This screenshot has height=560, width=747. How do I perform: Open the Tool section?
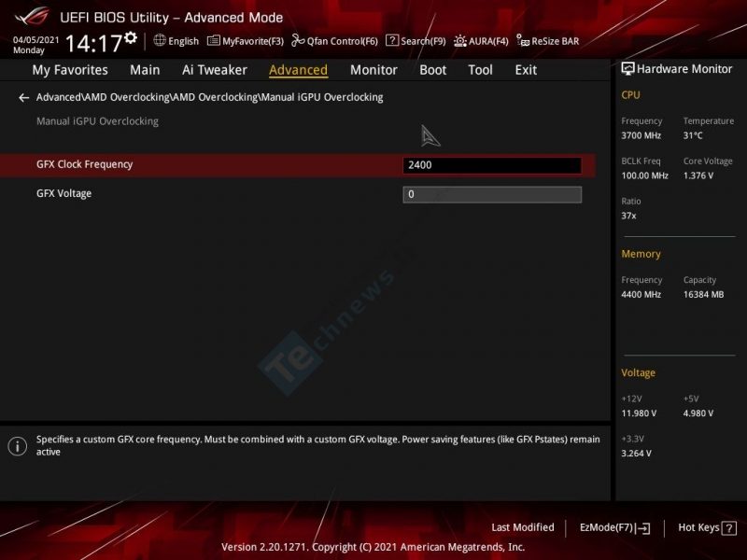tap(480, 69)
